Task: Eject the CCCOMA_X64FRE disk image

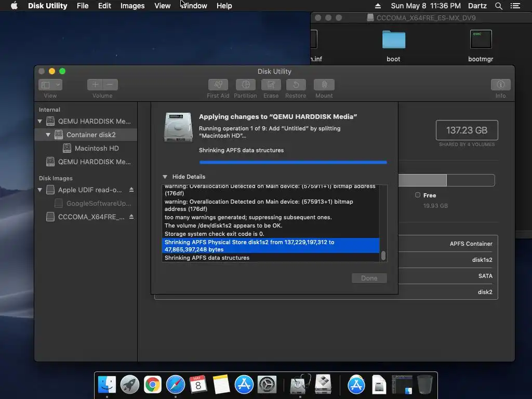Action: coord(131,217)
